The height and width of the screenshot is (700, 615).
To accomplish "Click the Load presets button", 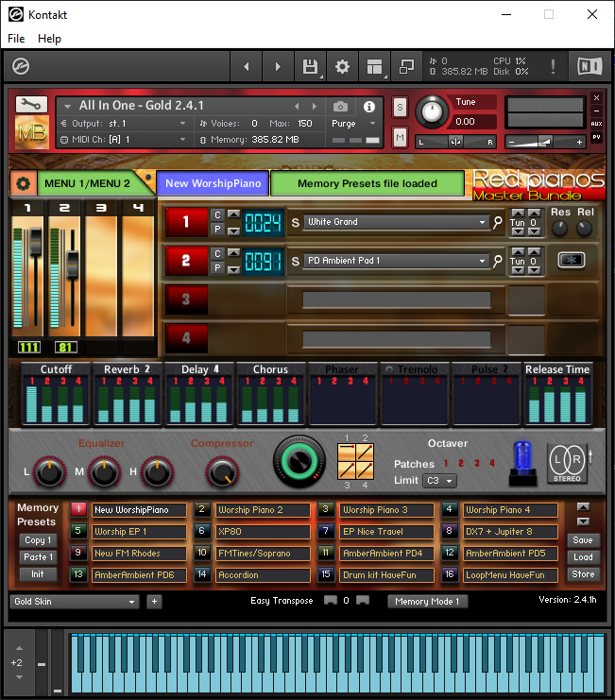I will pyautogui.click(x=583, y=557).
